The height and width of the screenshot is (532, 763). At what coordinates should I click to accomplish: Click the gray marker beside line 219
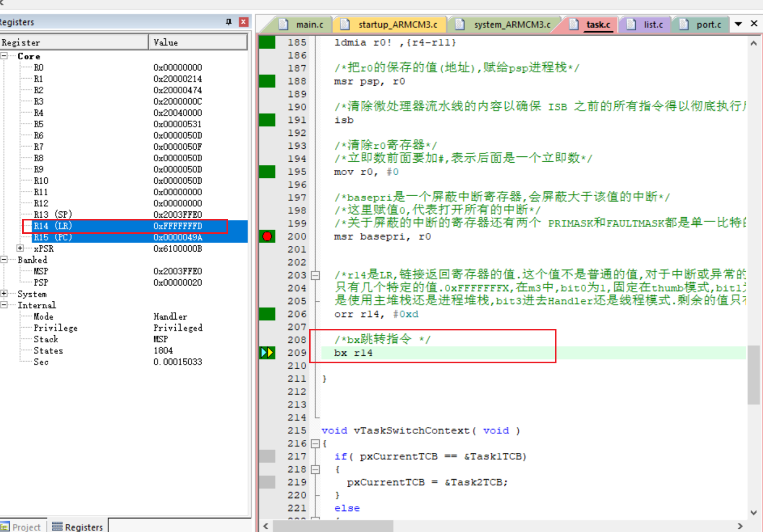click(x=267, y=482)
